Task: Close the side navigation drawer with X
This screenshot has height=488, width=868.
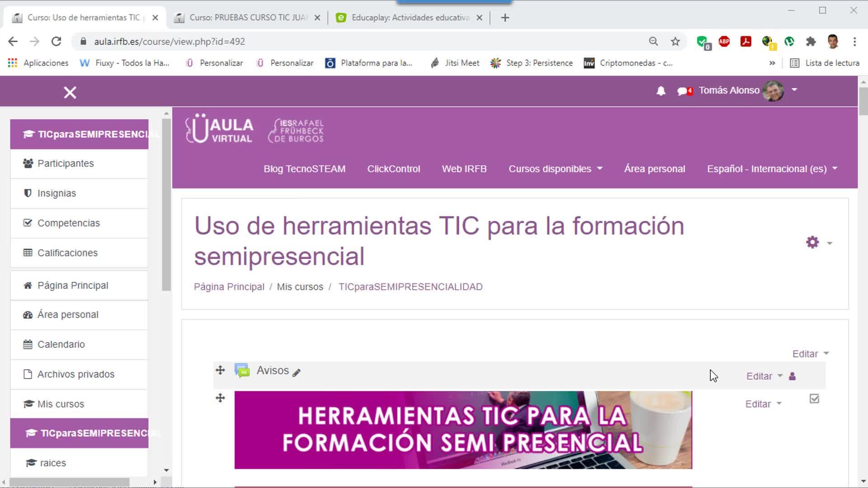Action: coord(70,93)
